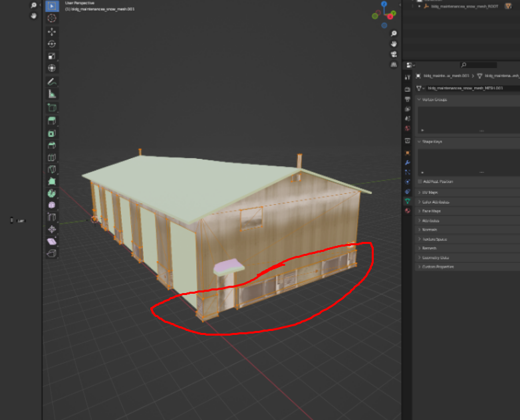The height and width of the screenshot is (420, 520).
Task: Switch to the Tool properties tab
Action: [x=408, y=78]
